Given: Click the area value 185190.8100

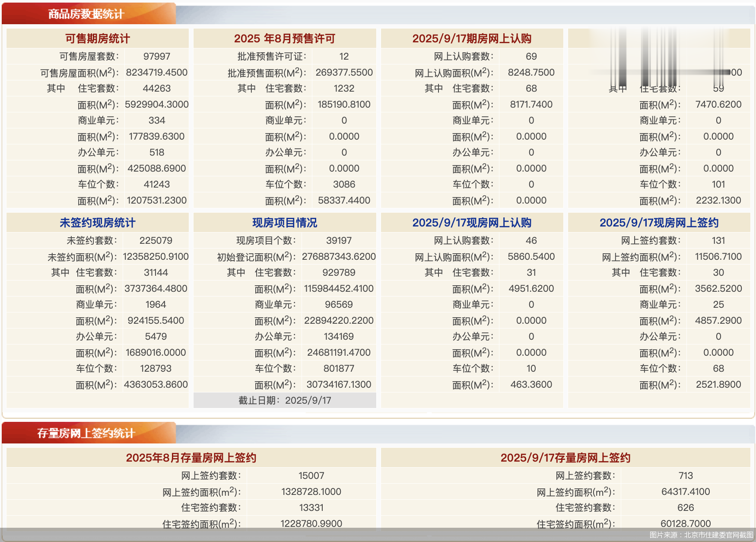Looking at the screenshot, I should [x=344, y=104].
